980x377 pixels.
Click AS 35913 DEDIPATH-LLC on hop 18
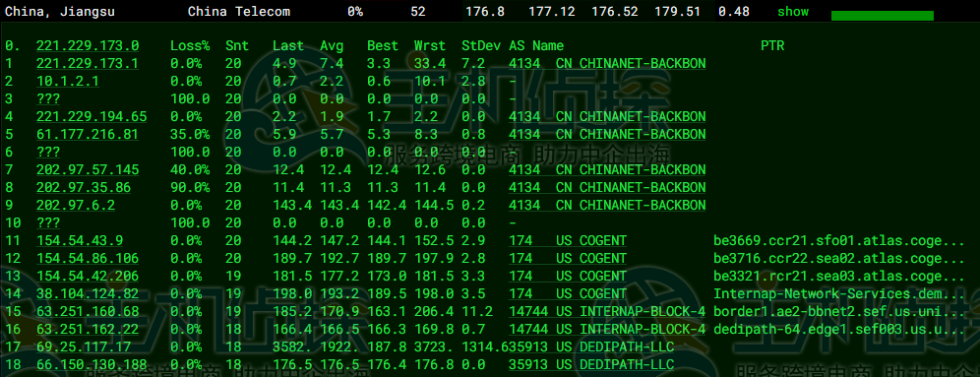click(x=591, y=364)
